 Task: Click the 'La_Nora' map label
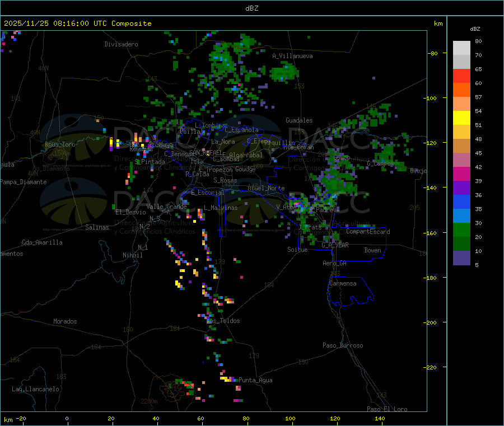(x=223, y=142)
